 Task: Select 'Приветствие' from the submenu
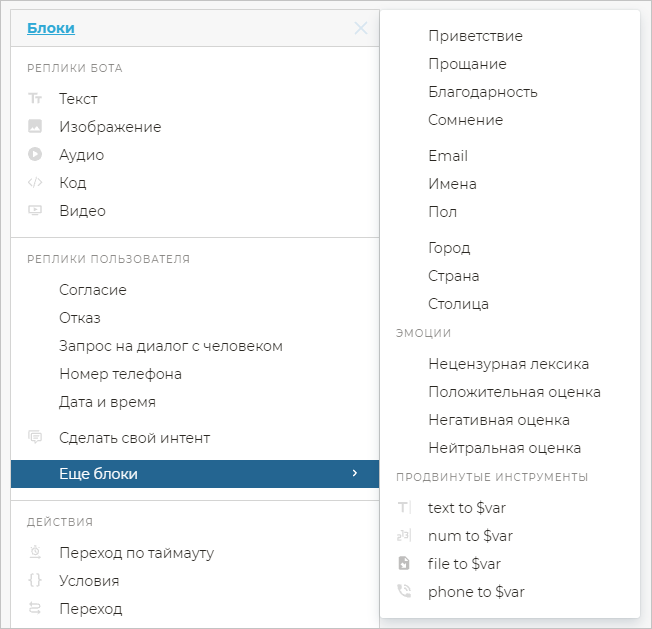(x=475, y=36)
